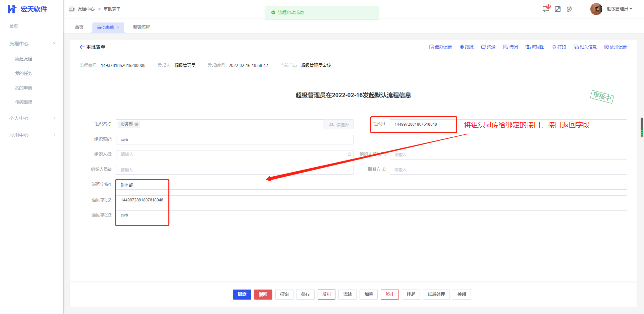Click the theme skin icon in header
Viewport: 644px width, 314px height.
[x=569, y=9]
